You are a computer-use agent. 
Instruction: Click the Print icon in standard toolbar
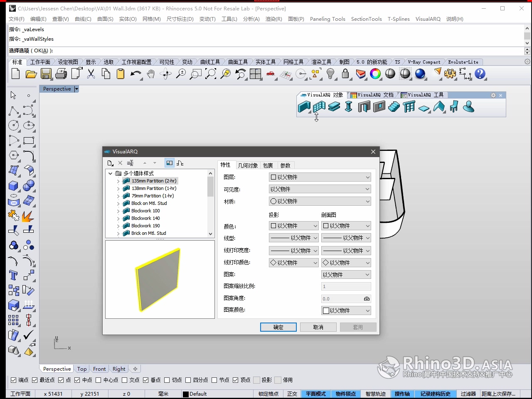(61, 74)
